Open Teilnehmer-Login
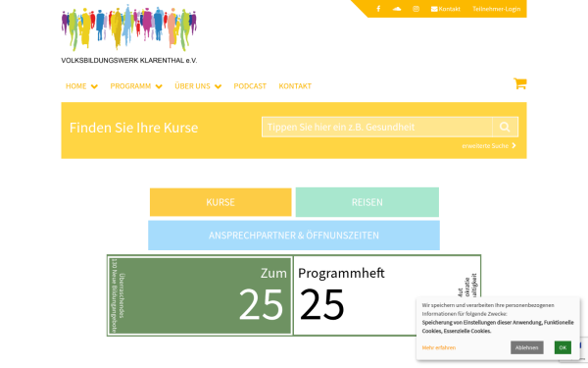 497,9
